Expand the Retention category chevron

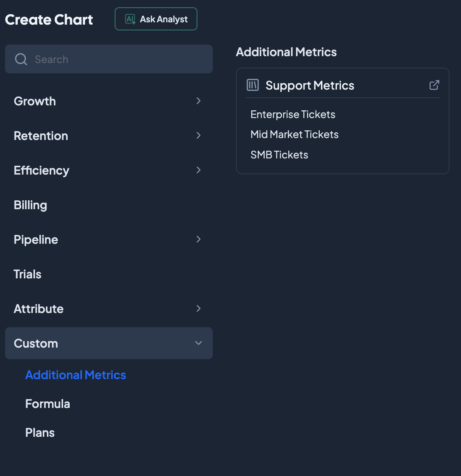(x=199, y=135)
